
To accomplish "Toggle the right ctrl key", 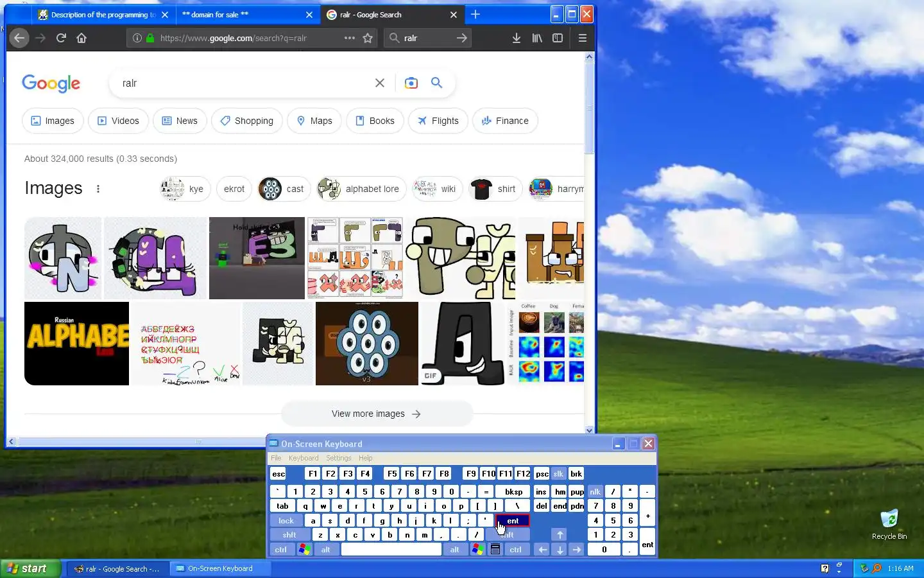I will coord(516,550).
